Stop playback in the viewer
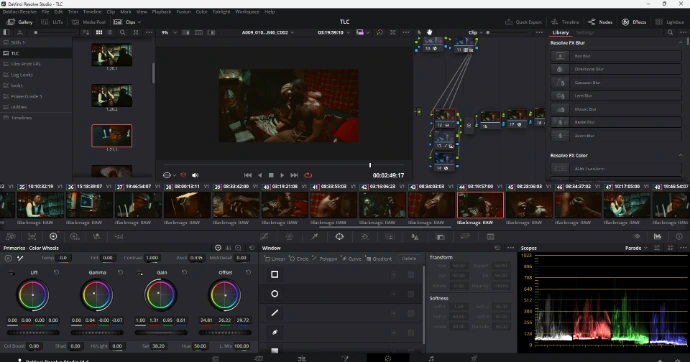This screenshot has height=362, width=690. coord(271,175)
